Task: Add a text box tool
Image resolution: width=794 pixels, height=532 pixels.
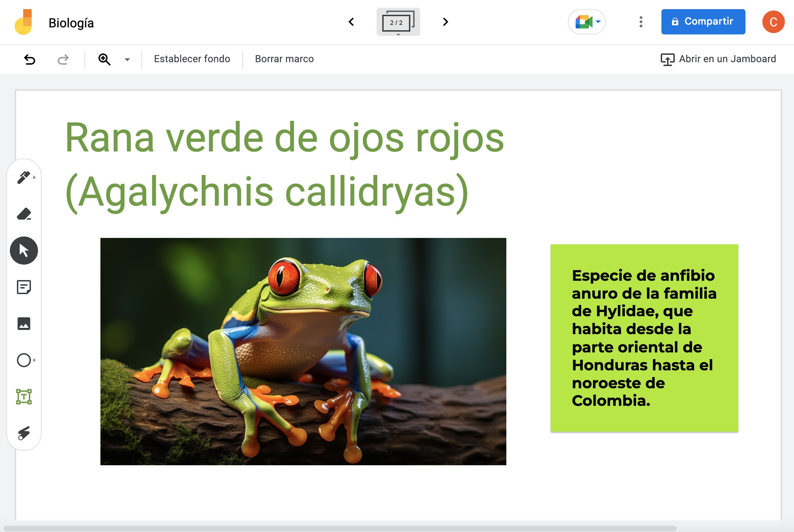Action: click(24, 397)
